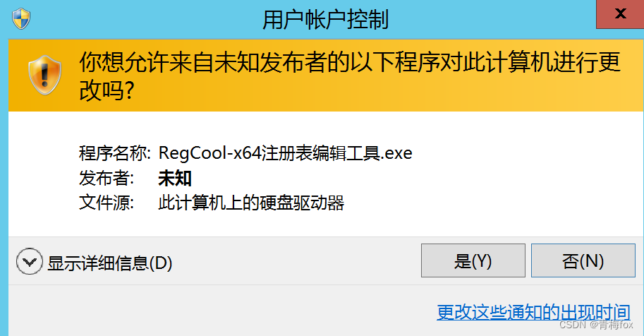Click the 改吗? text in yellow banner
The image size is (644, 336).
[x=107, y=90]
